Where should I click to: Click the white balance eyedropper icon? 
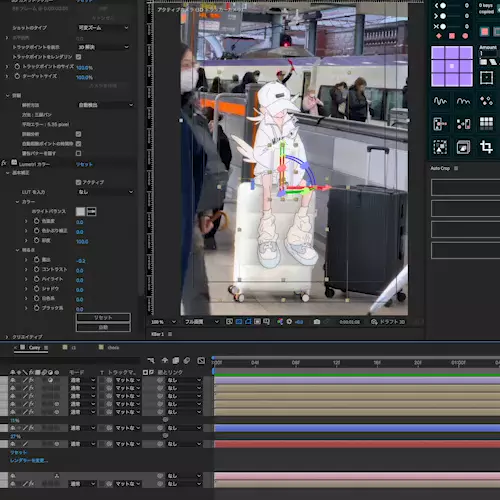[x=91, y=212]
